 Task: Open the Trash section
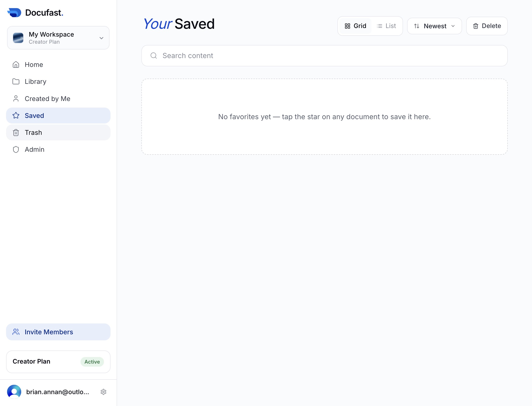point(58,133)
